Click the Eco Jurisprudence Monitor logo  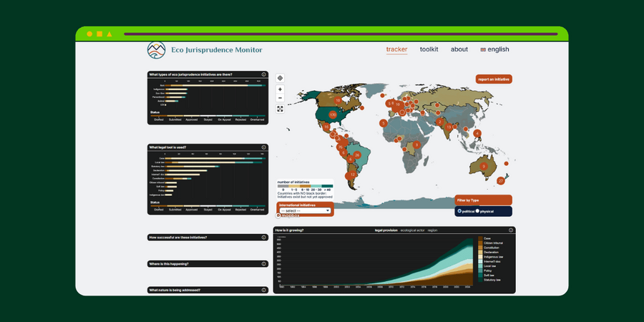(156, 50)
